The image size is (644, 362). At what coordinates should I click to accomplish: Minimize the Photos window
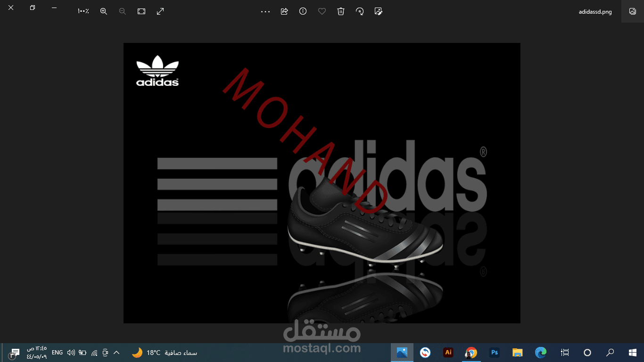tap(54, 8)
